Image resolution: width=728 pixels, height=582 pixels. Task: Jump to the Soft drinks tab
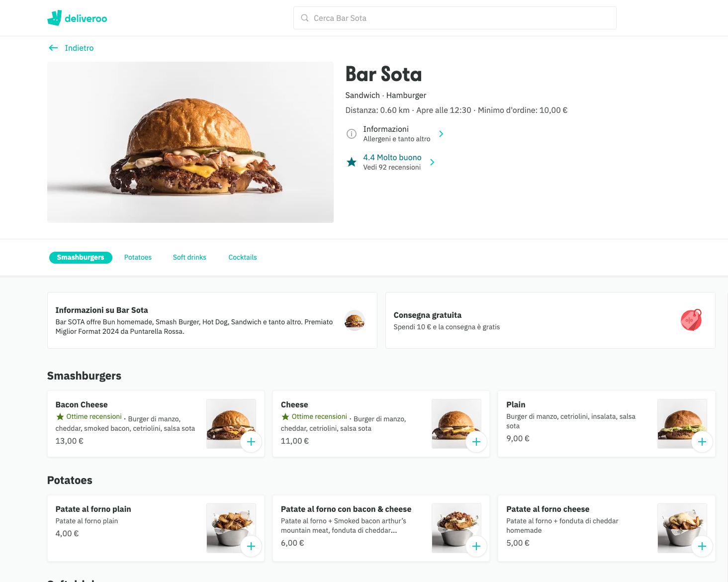point(189,257)
